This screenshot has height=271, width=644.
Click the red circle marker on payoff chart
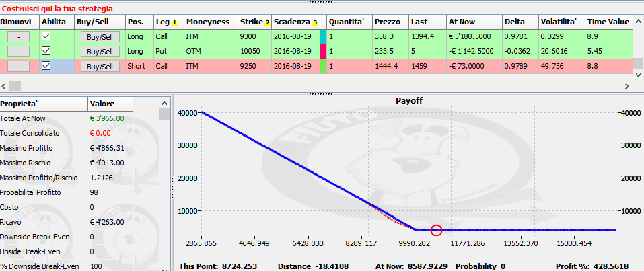click(437, 231)
